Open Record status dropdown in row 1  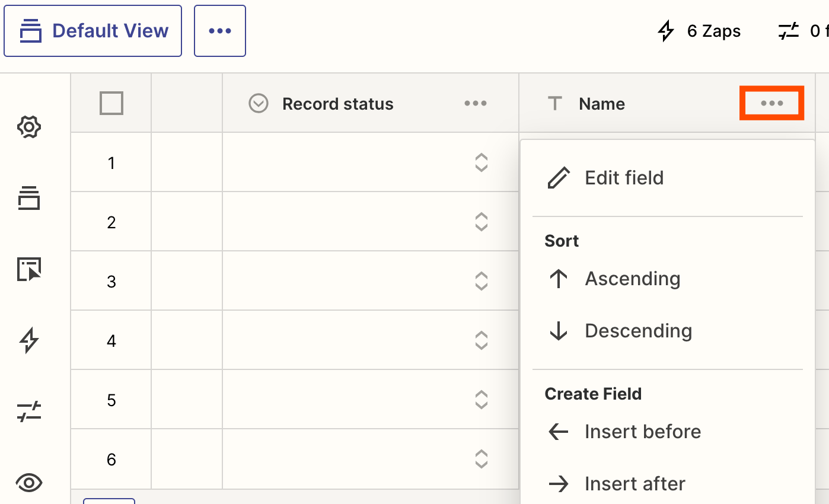(482, 162)
